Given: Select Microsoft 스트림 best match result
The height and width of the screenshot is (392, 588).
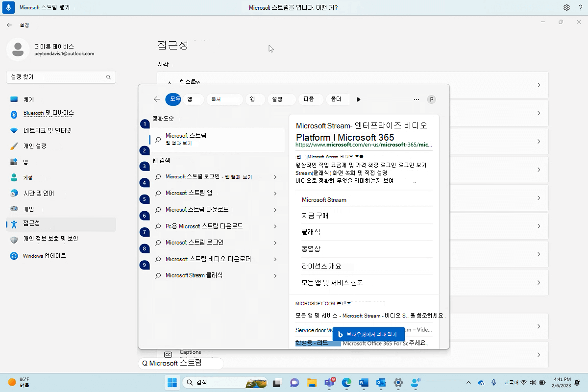Looking at the screenshot, I should pos(217,140).
